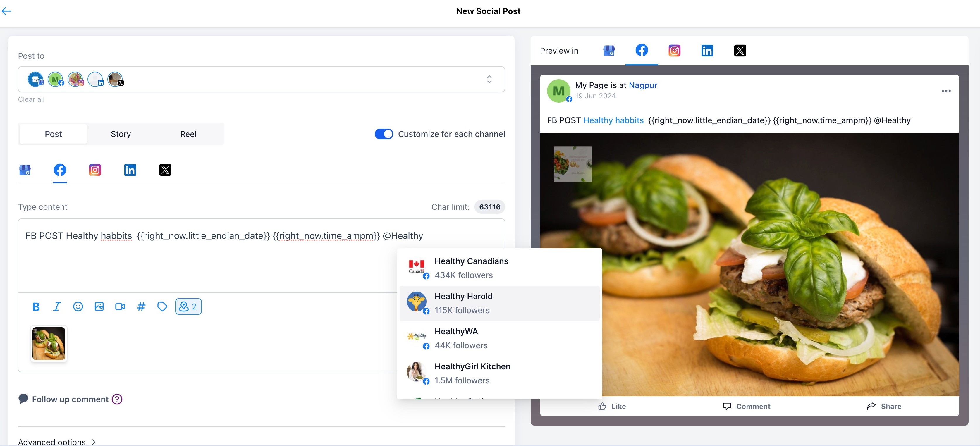Screen dimensions: 980x446
Task: Go back using the top-left arrow
Action: 6,11
